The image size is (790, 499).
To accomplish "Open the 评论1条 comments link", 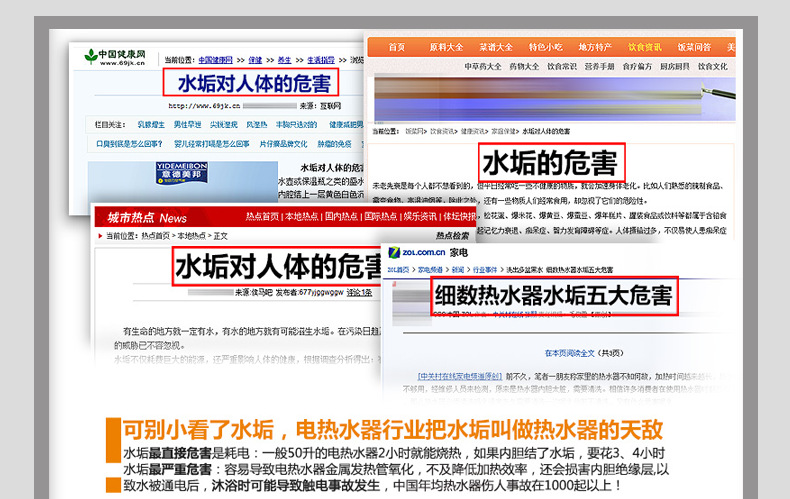I will pos(359,292).
